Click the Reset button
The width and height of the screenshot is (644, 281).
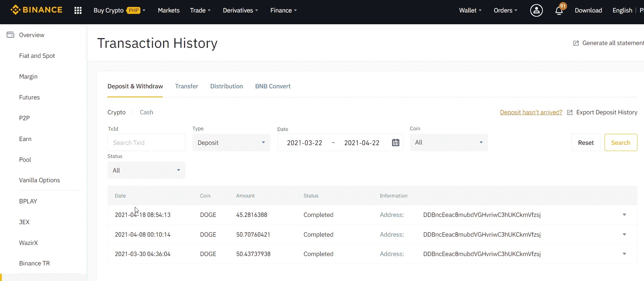click(x=586, y=142)
